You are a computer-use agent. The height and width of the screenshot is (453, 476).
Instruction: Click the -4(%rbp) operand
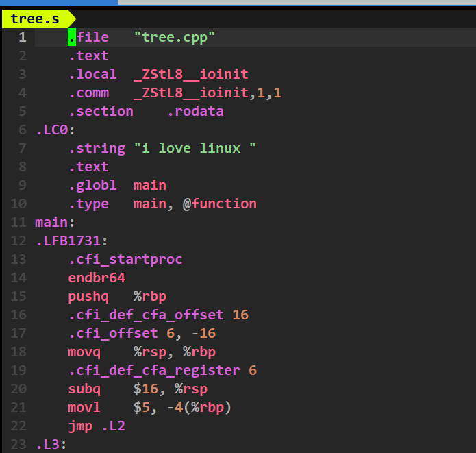pos(199,408)
